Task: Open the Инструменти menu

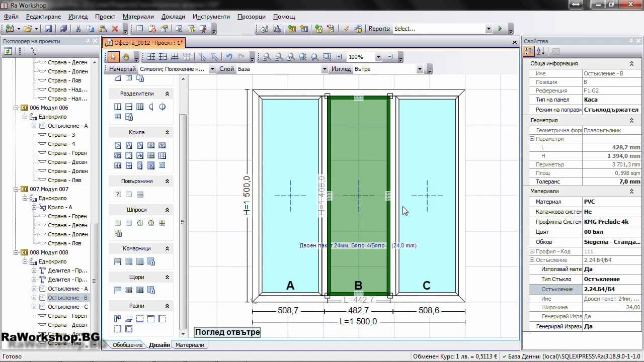Action: tap(210, 17)
